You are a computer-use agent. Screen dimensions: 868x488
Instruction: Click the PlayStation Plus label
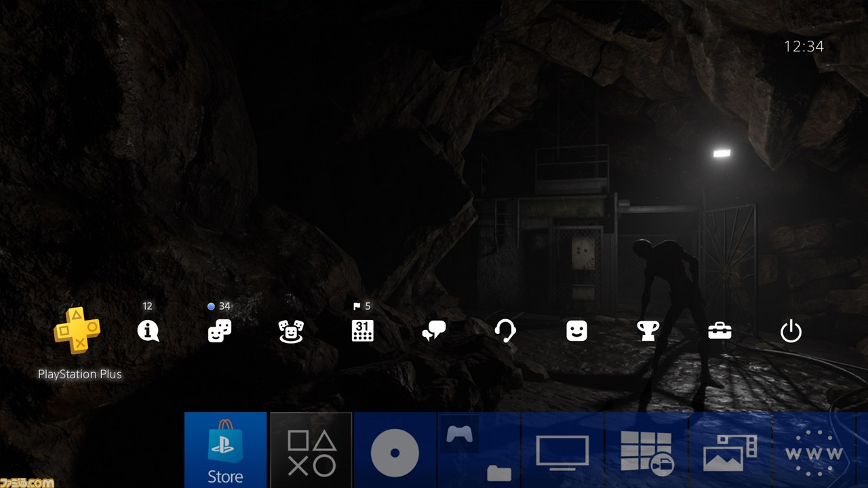coord(80,374)
